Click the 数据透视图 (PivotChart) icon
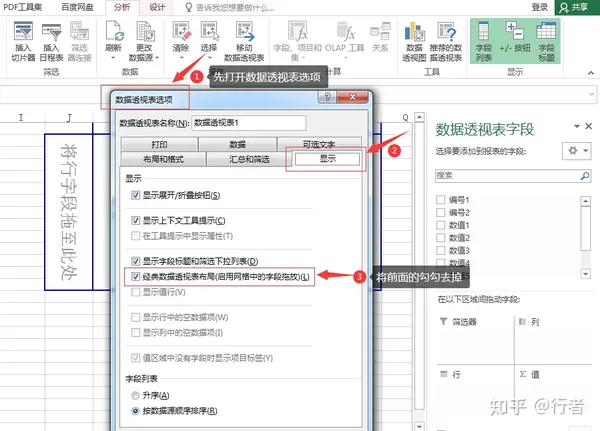Screen dimensions: 600x431 [414, 31]
